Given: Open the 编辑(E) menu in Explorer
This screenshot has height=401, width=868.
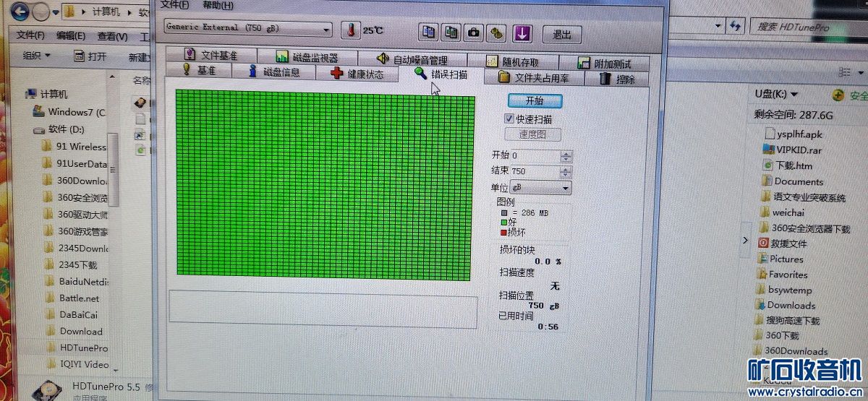Looking at the screenshot, I should pyautogui.click(x=71, y=36).
